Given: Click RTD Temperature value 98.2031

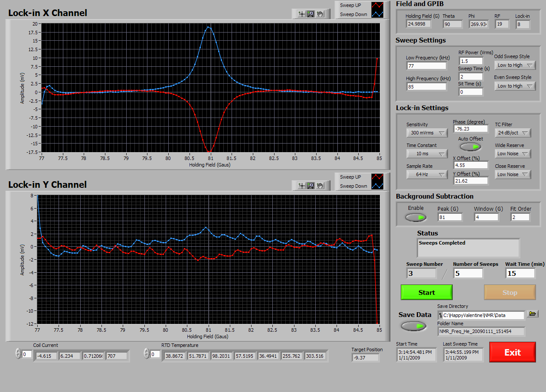Looking at the screenshot, I should (x=222, y=356).
